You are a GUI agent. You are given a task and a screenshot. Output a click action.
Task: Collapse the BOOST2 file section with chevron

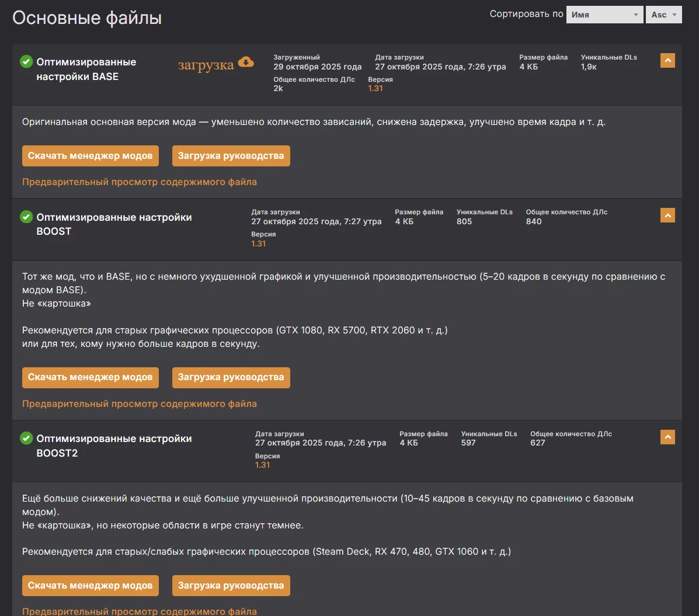(x=667, y=437)
